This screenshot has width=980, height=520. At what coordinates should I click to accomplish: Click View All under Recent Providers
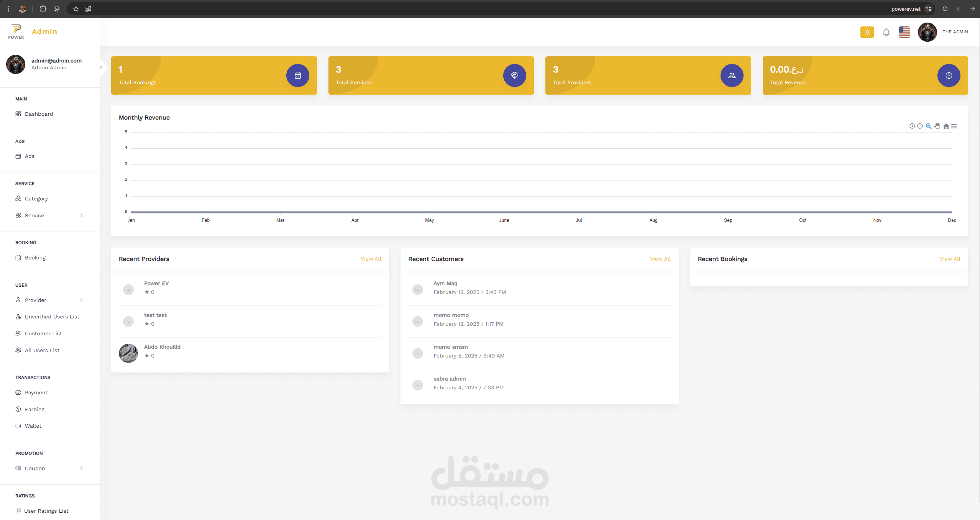tap(371, 259)
